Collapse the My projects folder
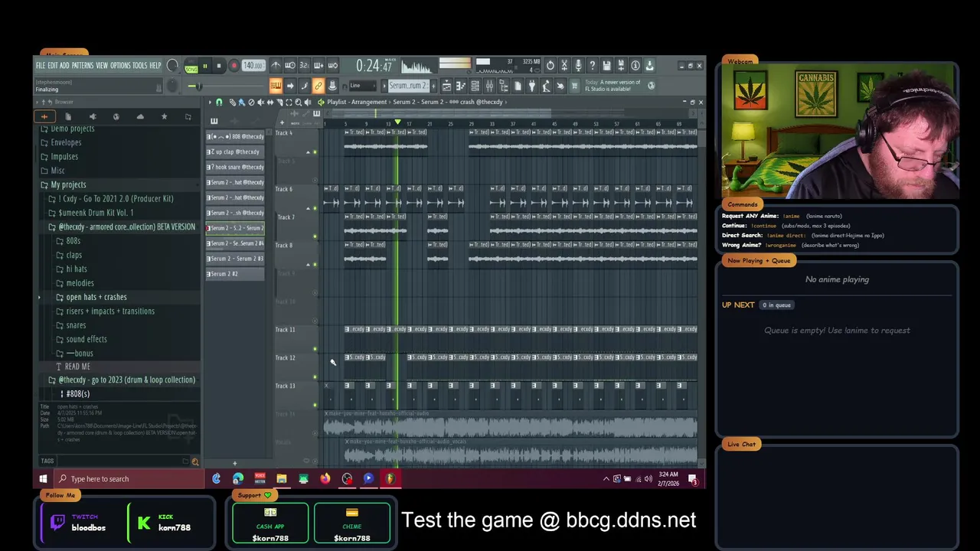980x551 pixels. (x=67, y=184)
